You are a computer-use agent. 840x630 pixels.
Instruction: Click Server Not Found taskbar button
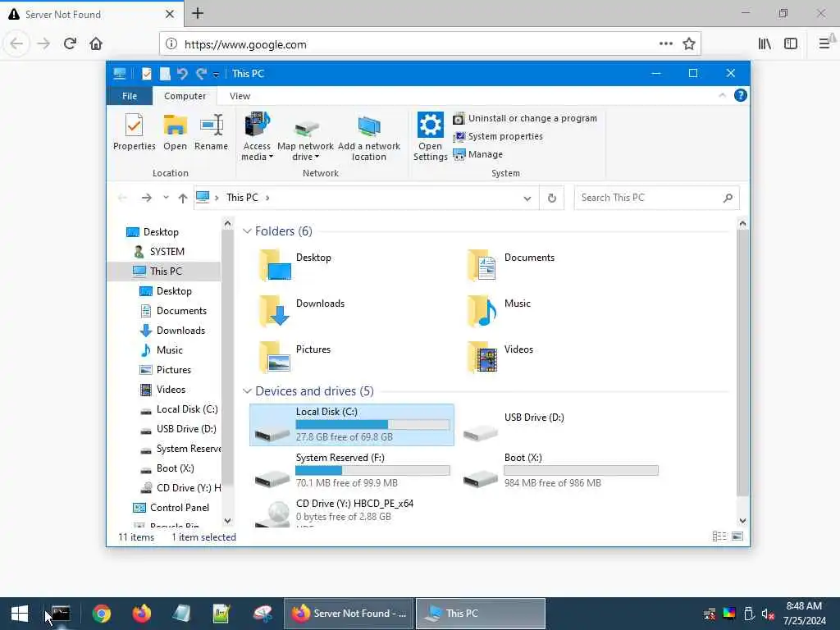click(348, 613)
